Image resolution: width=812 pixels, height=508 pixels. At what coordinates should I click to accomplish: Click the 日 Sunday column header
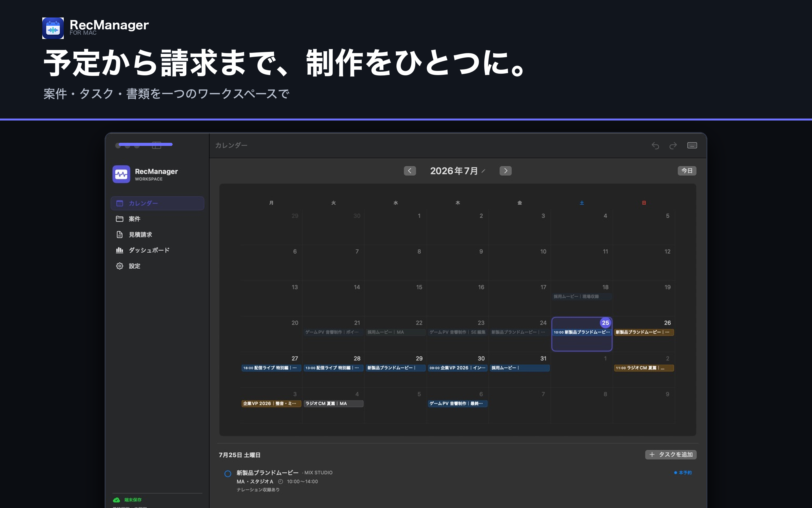tap(644, 203)
